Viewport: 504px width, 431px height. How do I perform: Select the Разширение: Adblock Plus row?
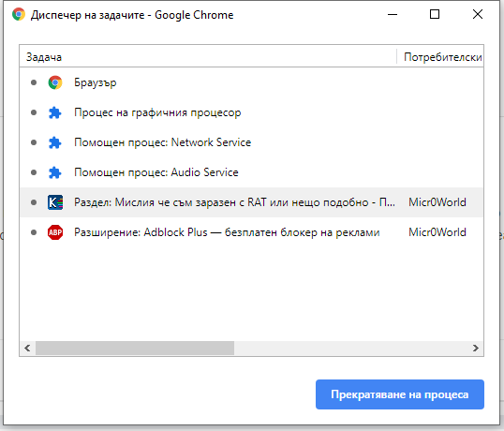point(251,232)
